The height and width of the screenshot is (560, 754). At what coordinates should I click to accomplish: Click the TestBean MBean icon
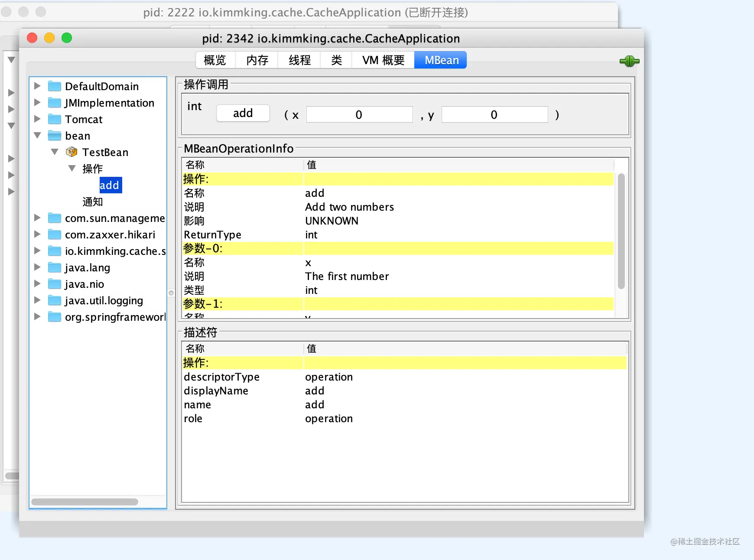(71, 152)
